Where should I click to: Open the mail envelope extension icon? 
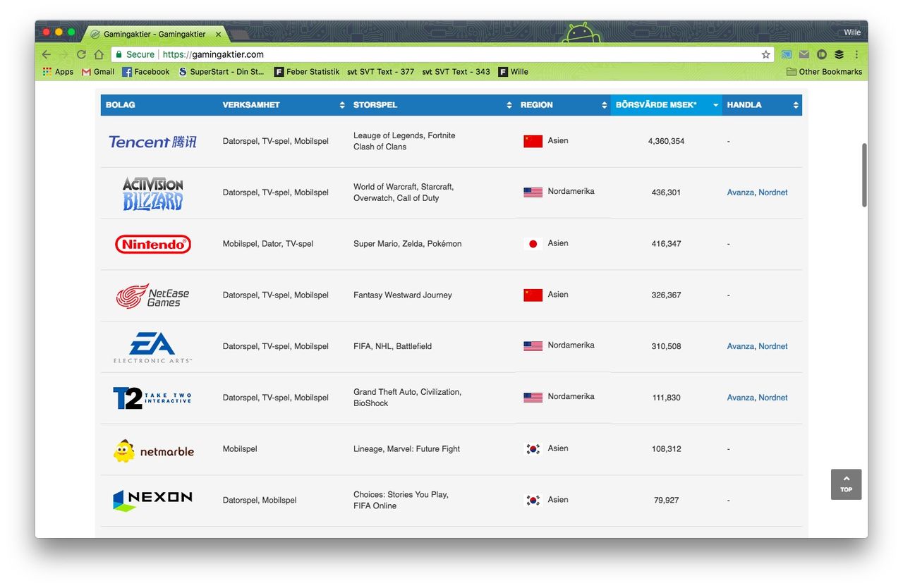tap(804, 54)
